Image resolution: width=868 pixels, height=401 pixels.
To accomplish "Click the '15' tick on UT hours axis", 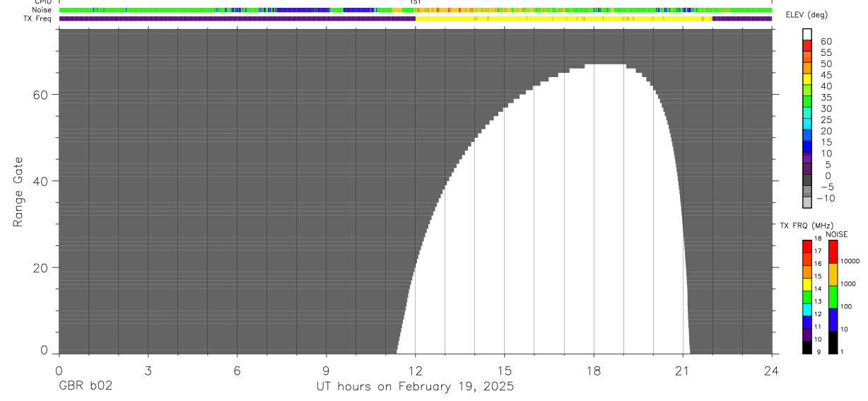I will pyautogui.click(x=504, y=371).
